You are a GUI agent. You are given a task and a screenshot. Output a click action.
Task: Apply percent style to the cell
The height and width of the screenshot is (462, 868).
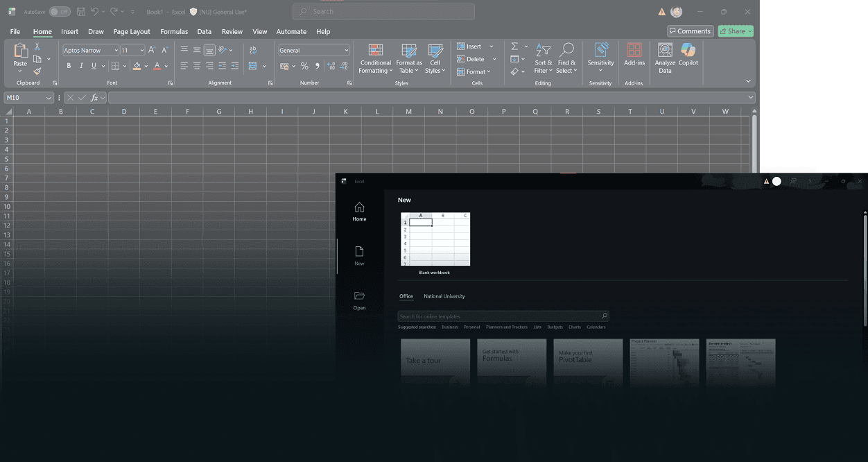coord(304,66)
